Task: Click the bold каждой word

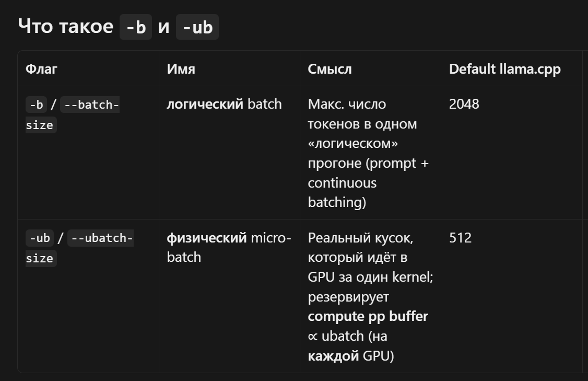Action: (333, 356)
